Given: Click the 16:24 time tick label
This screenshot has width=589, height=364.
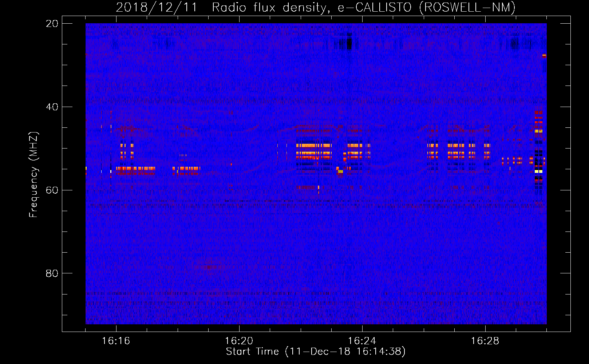Looking at the screenshot, I should point(362,341).
